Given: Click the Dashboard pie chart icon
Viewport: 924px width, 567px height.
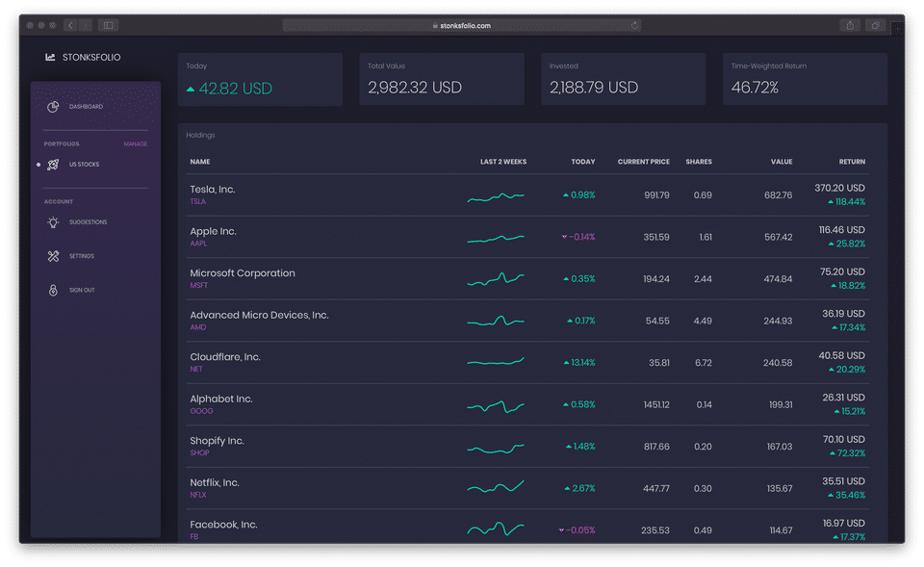Looking at the screenshot, I should [53, 107].
